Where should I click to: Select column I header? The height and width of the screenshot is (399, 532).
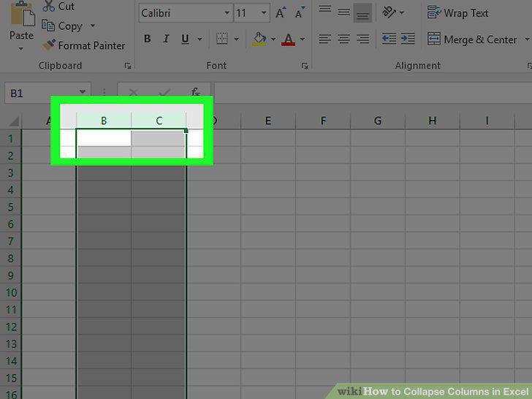[487, 121]
